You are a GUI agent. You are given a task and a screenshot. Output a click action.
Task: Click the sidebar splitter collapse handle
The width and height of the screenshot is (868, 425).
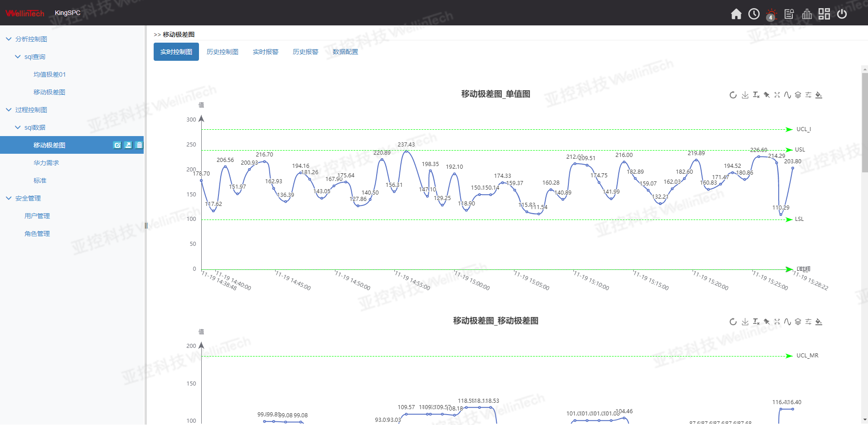point(146,225)
